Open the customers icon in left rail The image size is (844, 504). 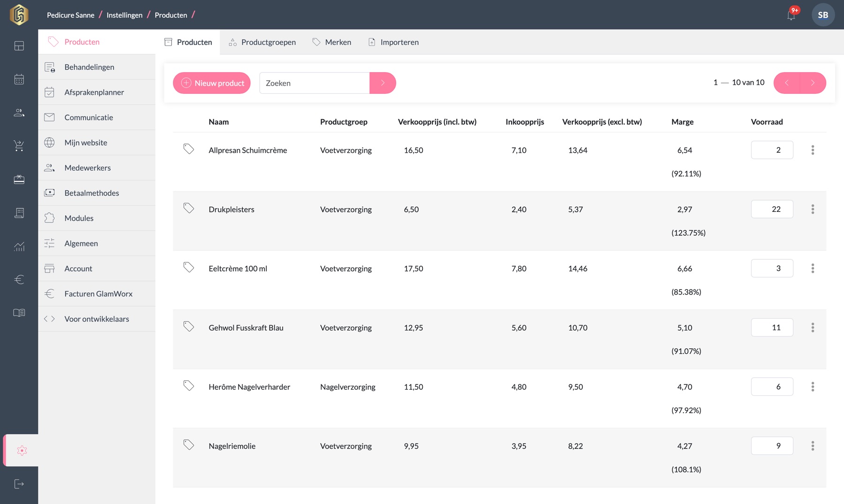click(19, 113)
